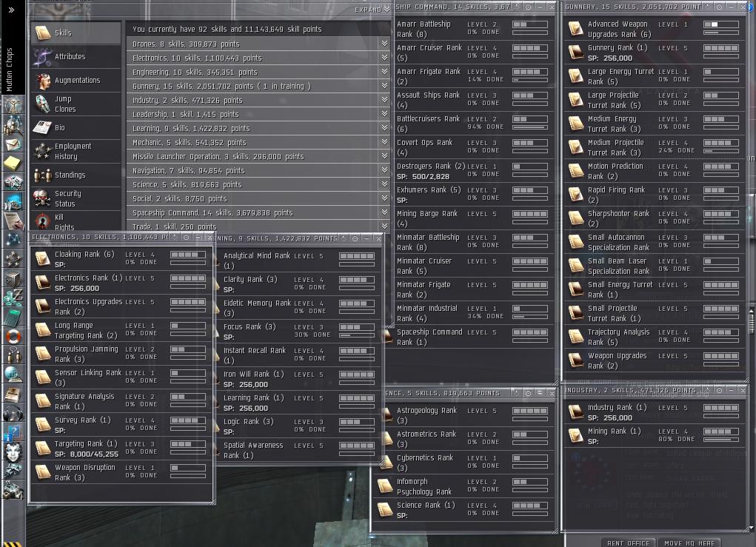Click Battlecruisers skill level progress bar
Screen dimensions: 756x547
(x=530, y=118)
